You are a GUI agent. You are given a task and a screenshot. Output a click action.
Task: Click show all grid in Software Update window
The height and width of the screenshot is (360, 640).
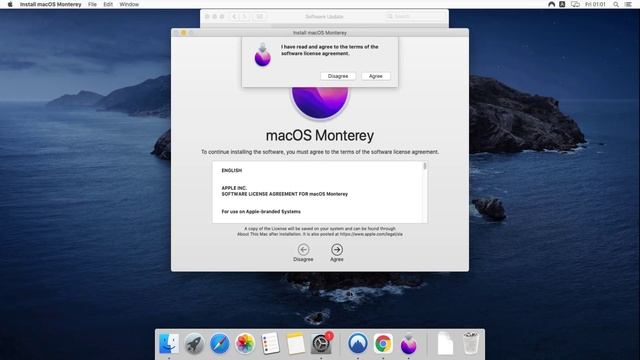click(260, 16)
